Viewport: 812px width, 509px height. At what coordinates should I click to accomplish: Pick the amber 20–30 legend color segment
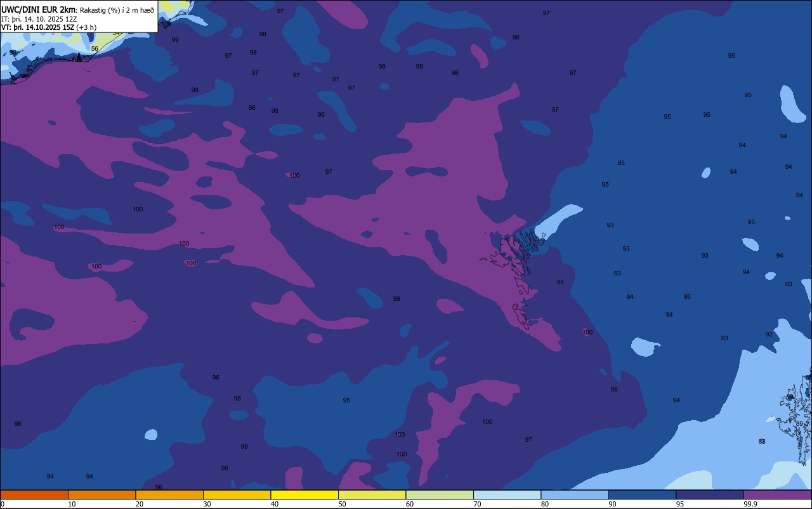point(169,494)
